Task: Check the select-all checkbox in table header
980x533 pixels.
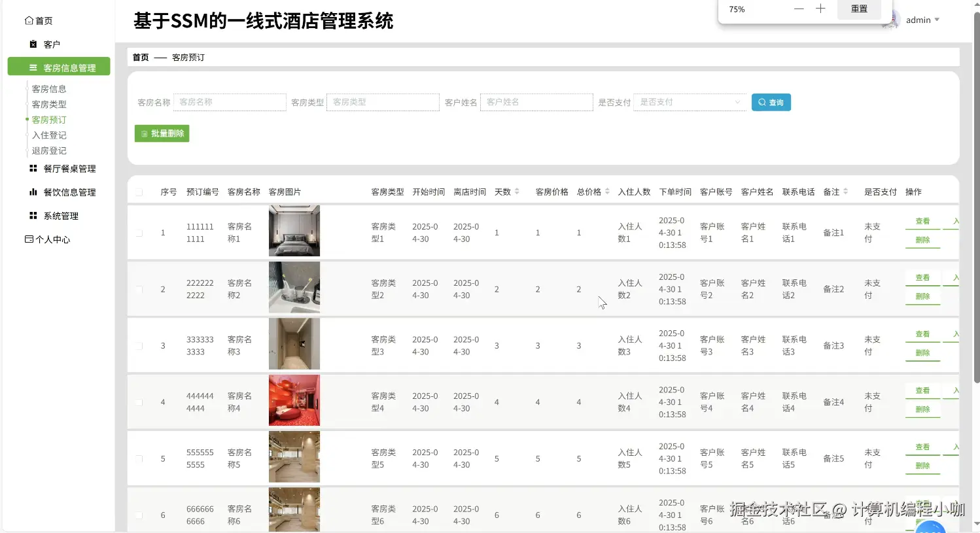Action: (139, 192)
